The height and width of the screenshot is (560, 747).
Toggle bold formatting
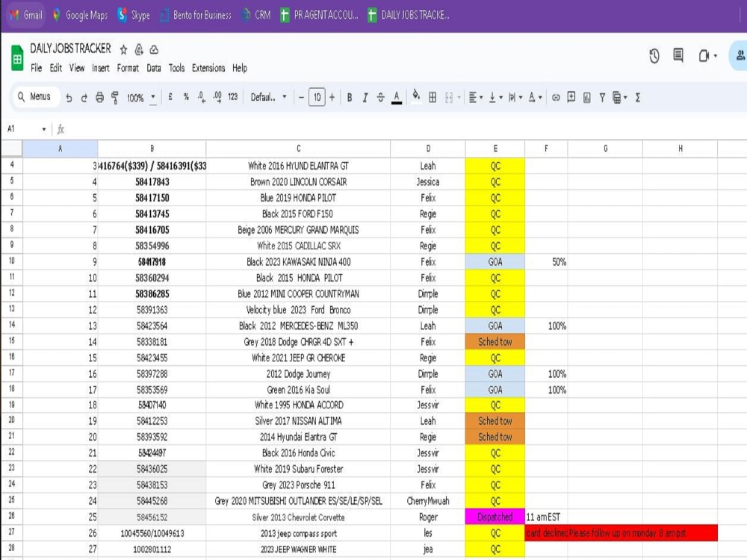[x=350, y=98]
